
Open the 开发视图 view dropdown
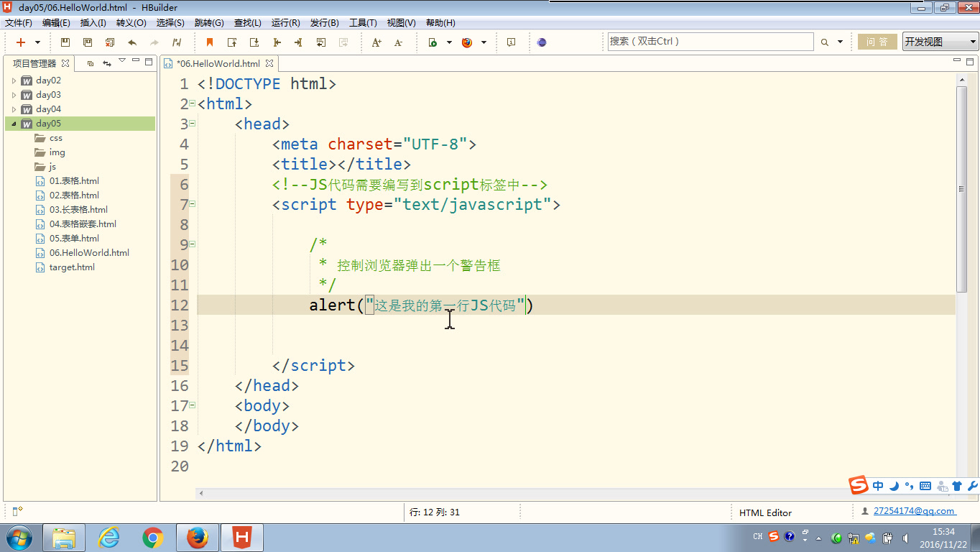coord(940,42)
